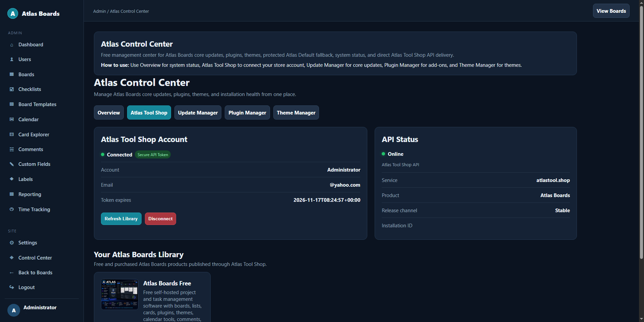Click the Atlas Boards logo icon

(x=13, y=13)
